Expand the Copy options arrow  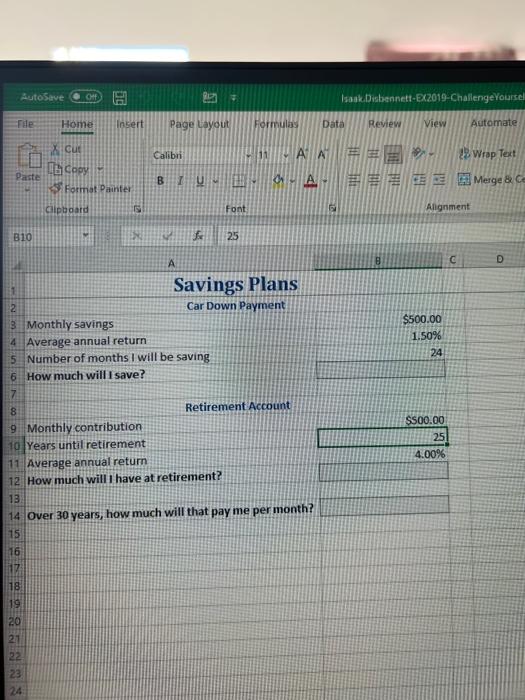100,169
